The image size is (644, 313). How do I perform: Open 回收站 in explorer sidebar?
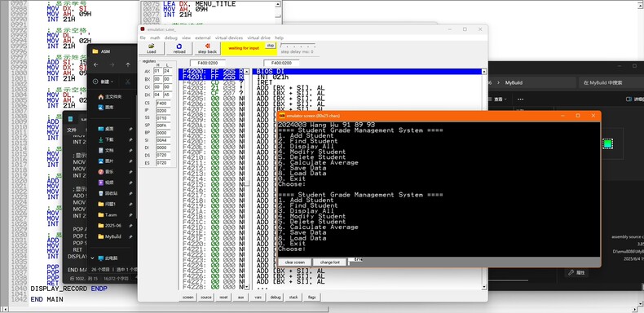[108, 193]
